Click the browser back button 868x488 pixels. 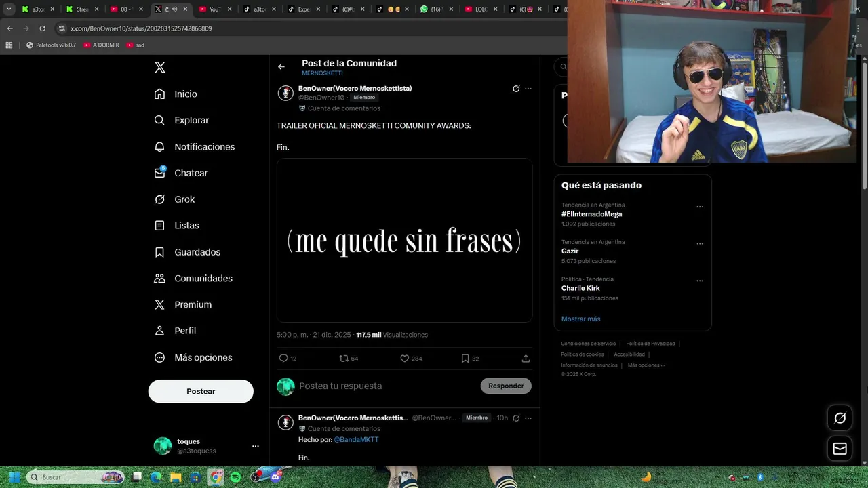[9, 28]
